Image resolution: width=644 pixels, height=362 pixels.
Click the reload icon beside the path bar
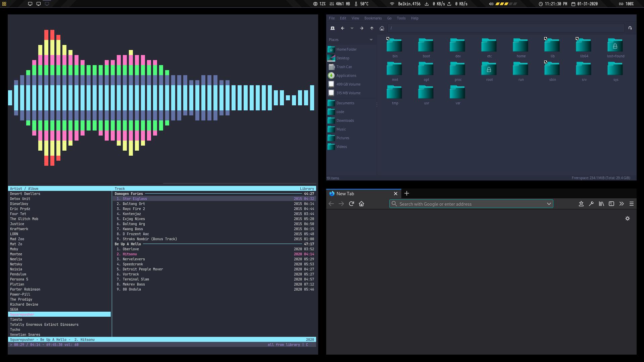tap(630, 28)
